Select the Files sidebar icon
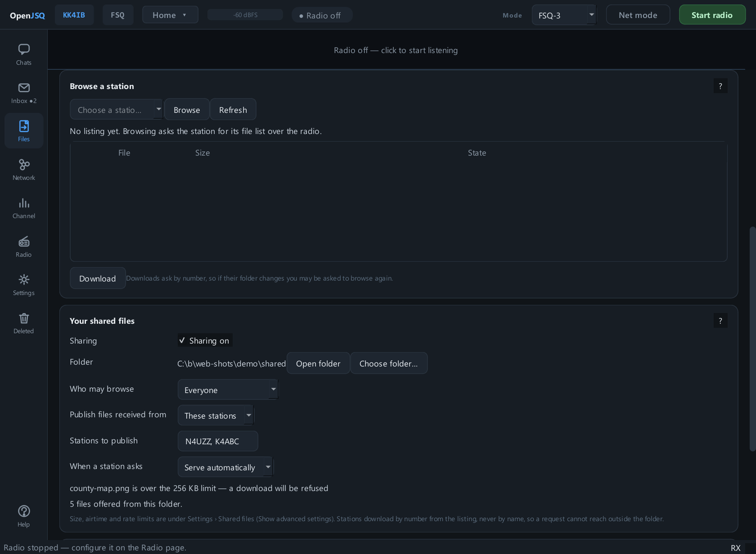This screenshot has width=756, height=554. click(24, 131)
